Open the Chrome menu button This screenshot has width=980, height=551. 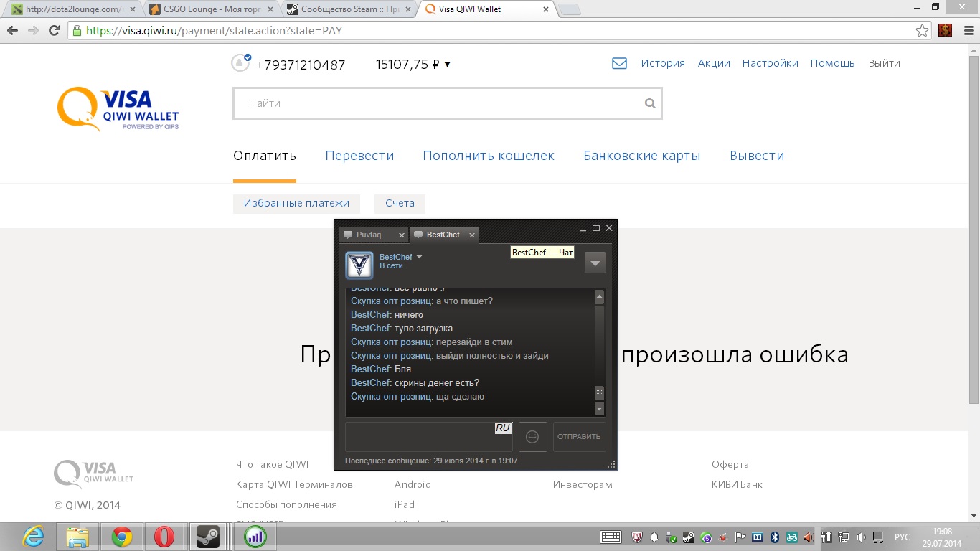click(x=967, y=31)
